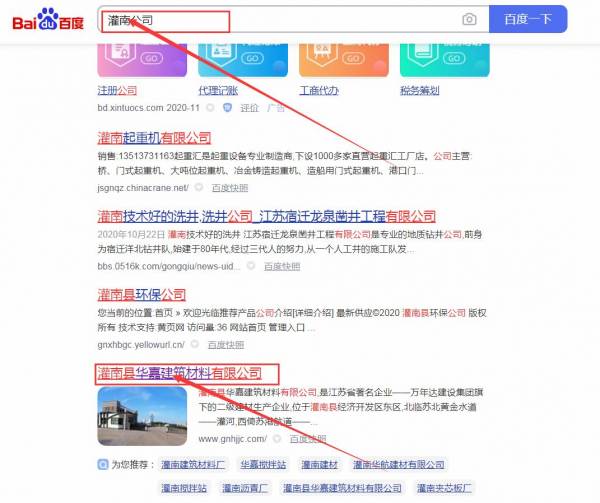Image resolution: width=600 pixels, height=503 pixels.
Task: Select the 华嘉搅拌站 suggestion tag
Action: click(263, 465)
